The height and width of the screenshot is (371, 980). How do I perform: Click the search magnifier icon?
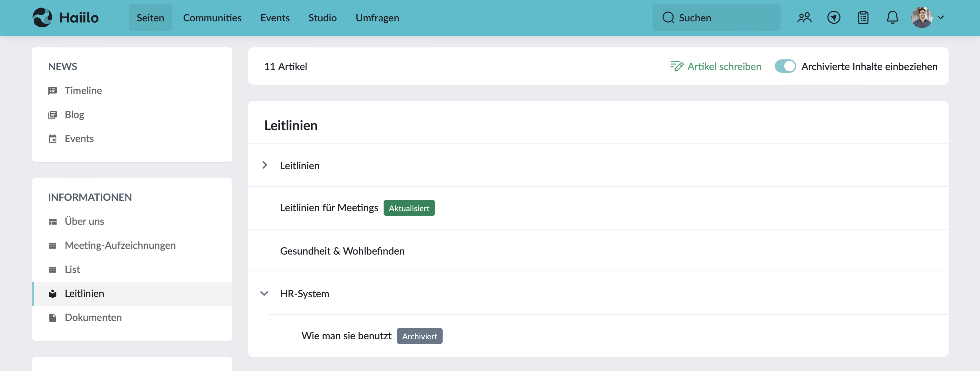(668, 17)
